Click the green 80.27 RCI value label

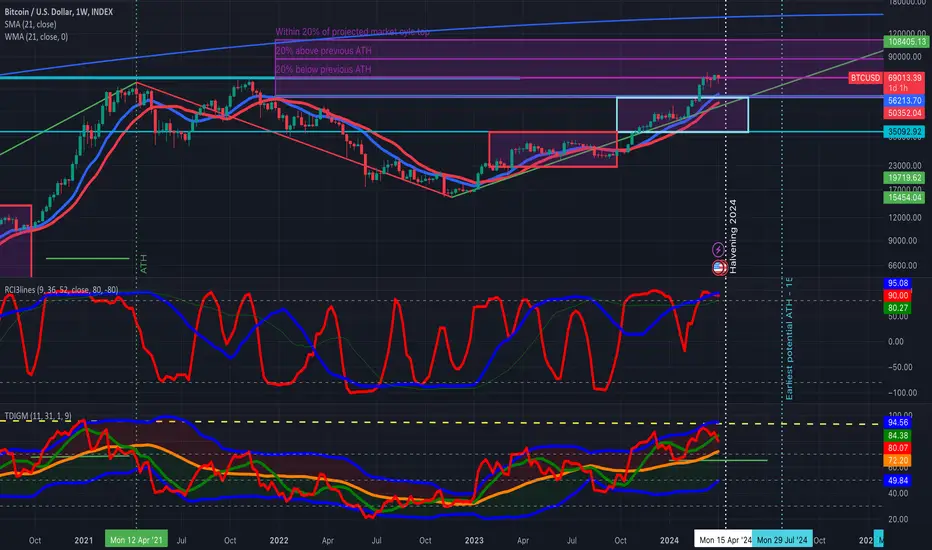[898, 308]
